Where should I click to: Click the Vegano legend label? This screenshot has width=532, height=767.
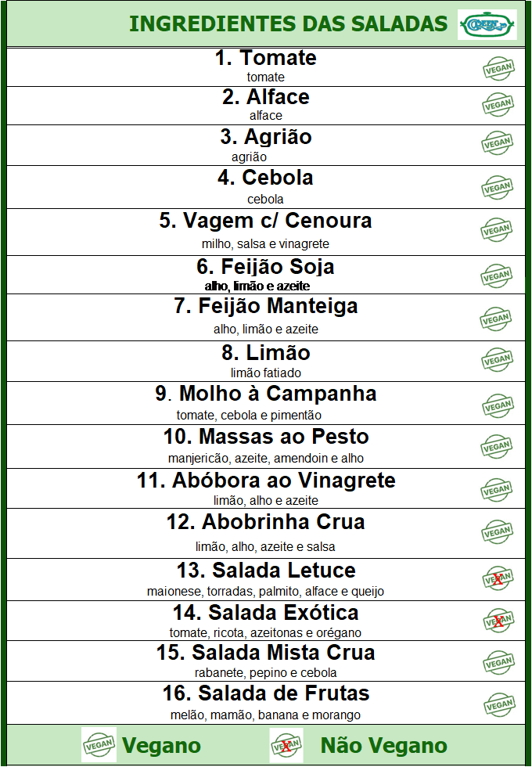click(161, 745)
